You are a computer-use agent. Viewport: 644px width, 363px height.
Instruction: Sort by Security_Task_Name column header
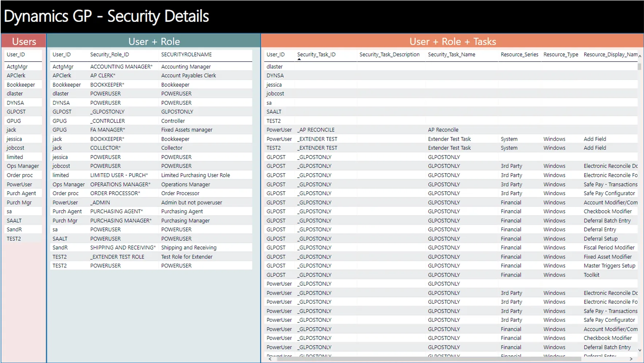pyautogui.click(x=451, y=54)
